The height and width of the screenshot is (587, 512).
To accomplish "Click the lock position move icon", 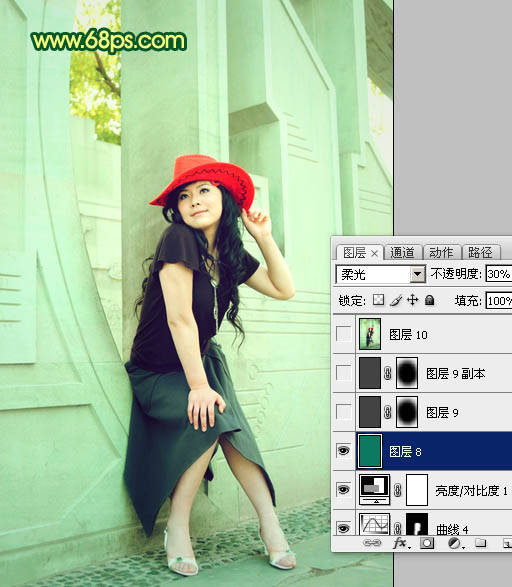I will tap(412, 300).
